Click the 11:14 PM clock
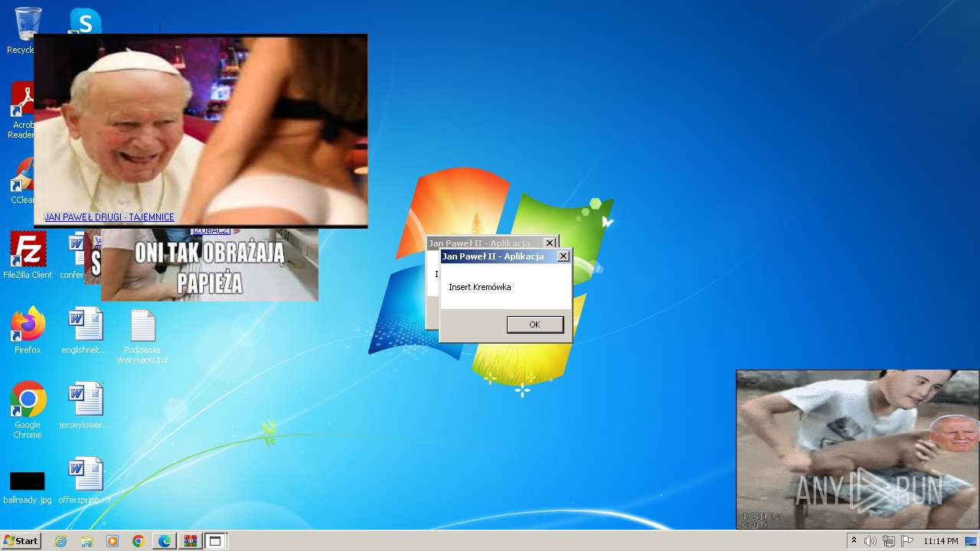Screen dimensions: 980x551 pos(941,541)
